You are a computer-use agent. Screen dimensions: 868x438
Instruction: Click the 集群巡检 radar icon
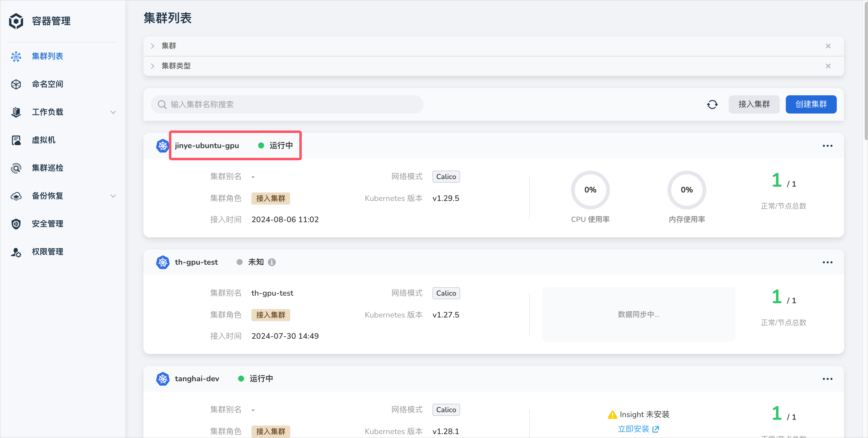[16, 168]
